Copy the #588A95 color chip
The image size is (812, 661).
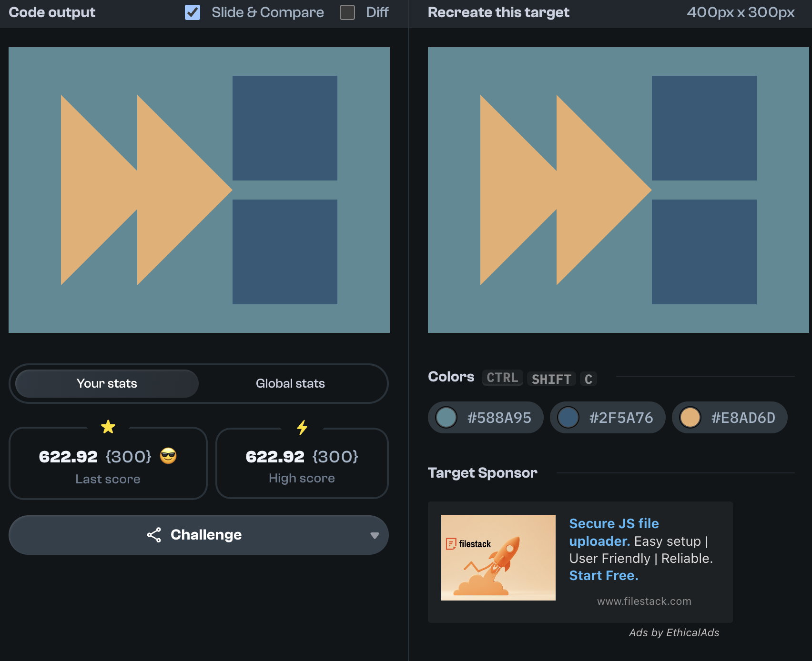[485, 418]
